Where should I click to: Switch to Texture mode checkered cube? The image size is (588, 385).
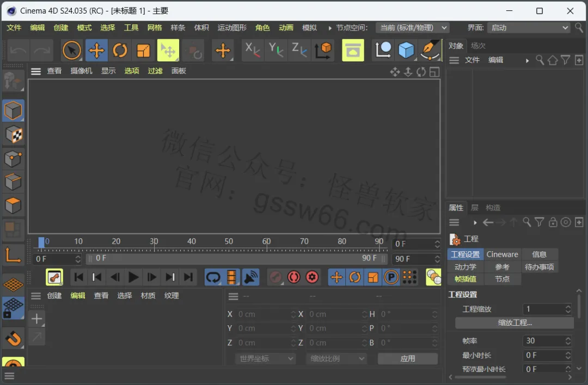coord(13,134)
